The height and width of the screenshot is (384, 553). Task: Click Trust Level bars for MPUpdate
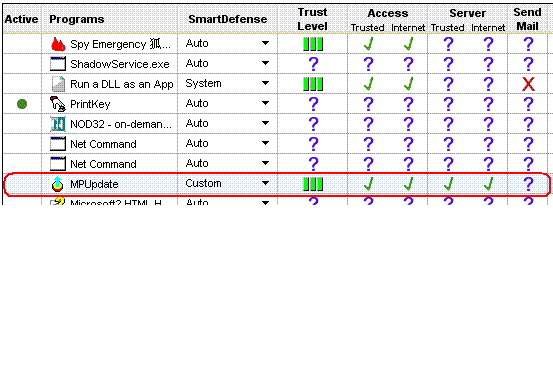click(x=313, y=184)
